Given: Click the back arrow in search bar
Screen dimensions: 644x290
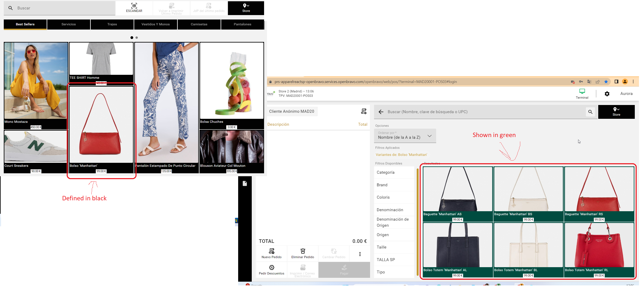Looking at the screenshot, I should (x=381, y=112).
